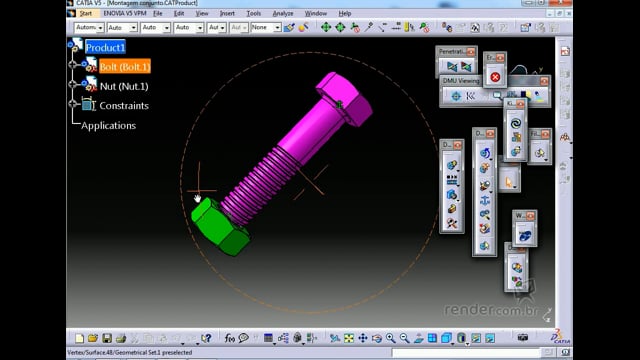Save using the floppy disk icon
The height and width of the screenshot is (360, 640).
pyautogui.click(x=107, y=338)
